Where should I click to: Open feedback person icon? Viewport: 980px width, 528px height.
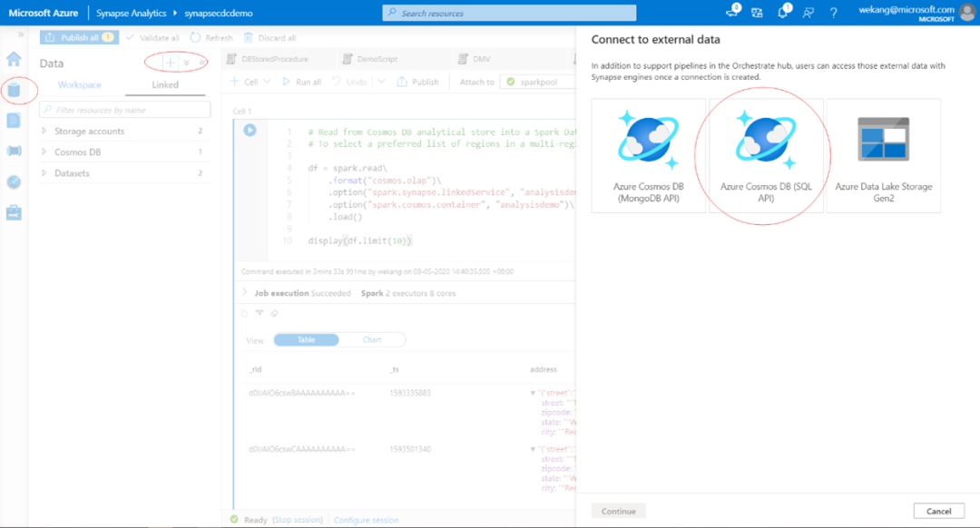(x=808, y=13)
